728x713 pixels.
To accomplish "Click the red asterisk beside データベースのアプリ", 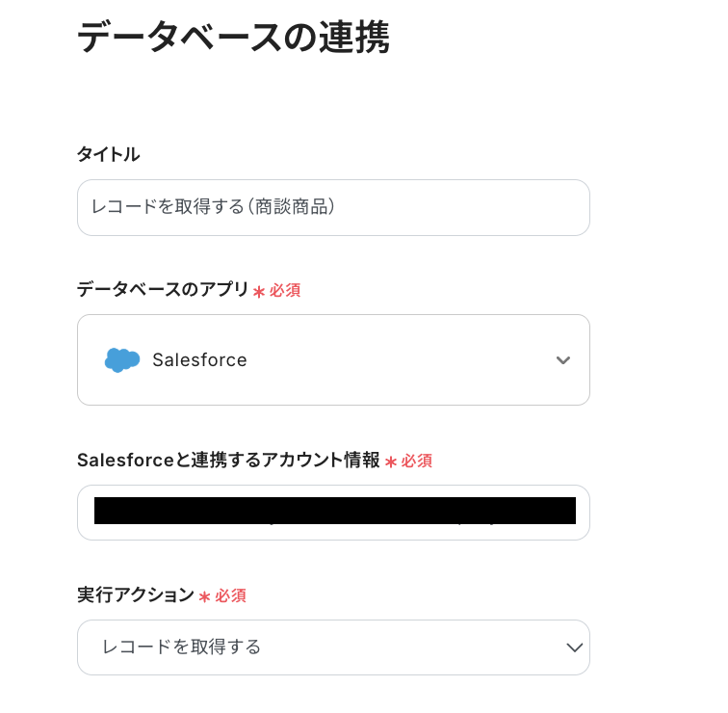I will 259,291.
